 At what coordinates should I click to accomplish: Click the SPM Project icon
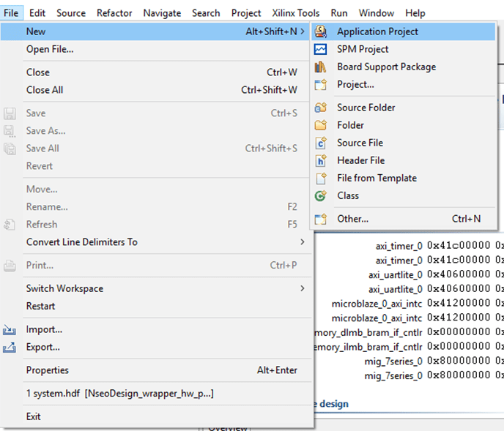[320, 49]
